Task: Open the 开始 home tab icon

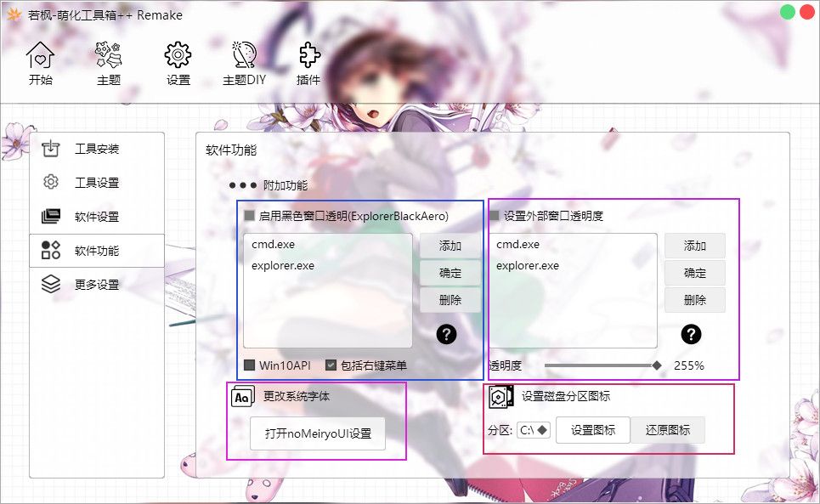Action: (x=40, y=55)
